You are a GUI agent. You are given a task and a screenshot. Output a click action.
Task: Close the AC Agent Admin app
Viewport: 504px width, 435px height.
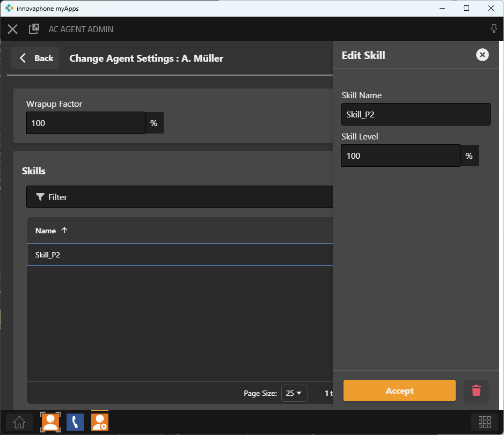13,29
